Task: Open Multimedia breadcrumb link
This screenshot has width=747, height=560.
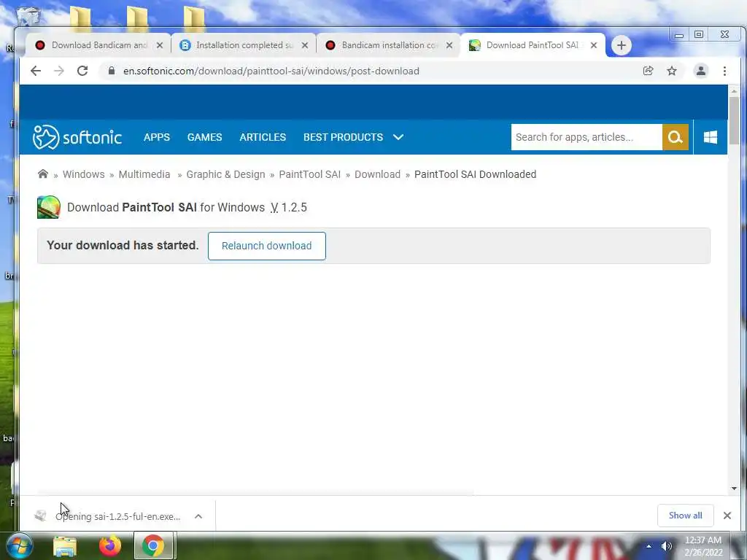Action: [x=144, y=174]
